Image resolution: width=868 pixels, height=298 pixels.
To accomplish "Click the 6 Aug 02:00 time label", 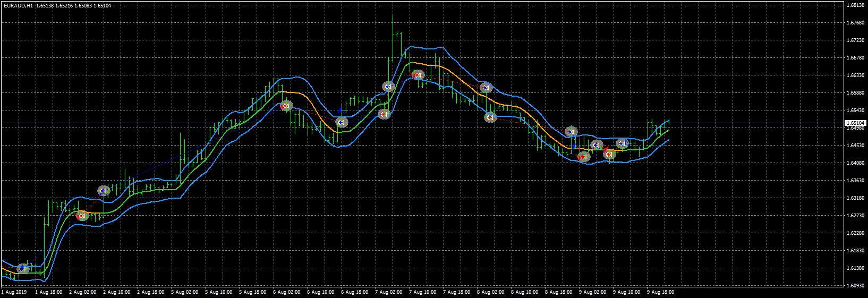I will tap(286, 292).
